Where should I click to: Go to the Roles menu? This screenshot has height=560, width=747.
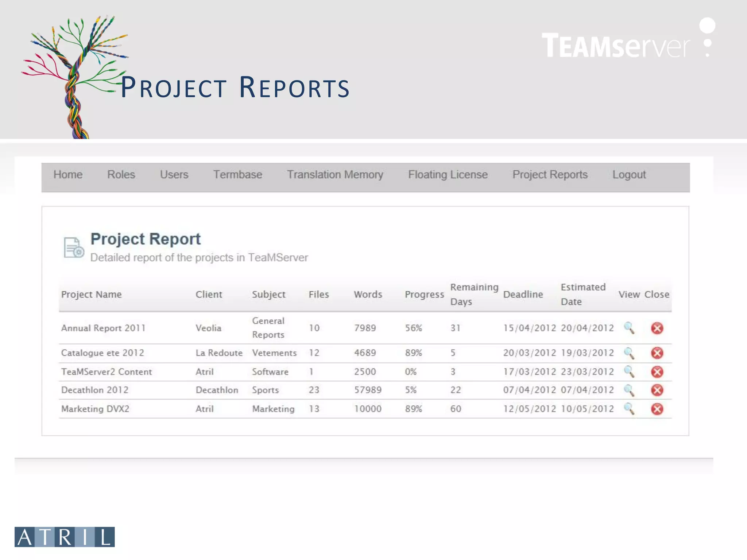pyautogui.click(x=121, y=175)
